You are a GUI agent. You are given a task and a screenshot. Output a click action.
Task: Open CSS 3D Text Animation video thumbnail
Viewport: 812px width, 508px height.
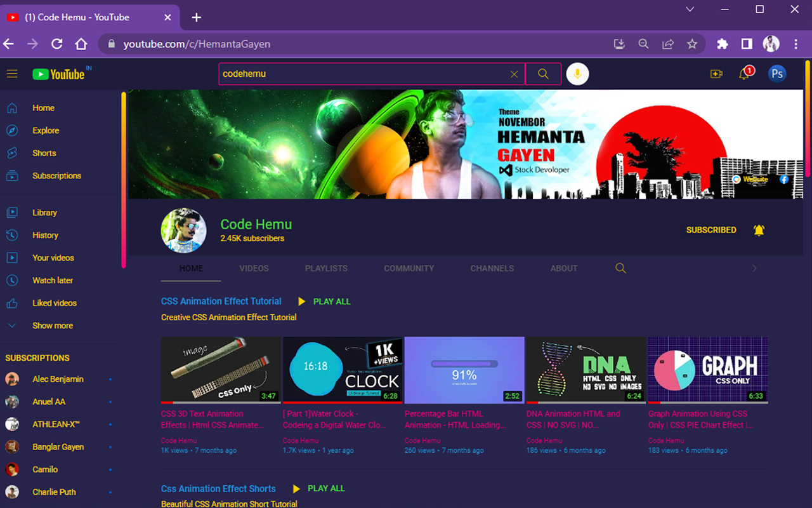[221, 370]
